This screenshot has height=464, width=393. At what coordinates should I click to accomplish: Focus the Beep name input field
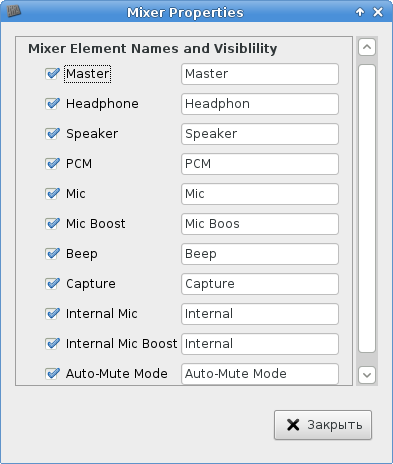coord(260,254)
